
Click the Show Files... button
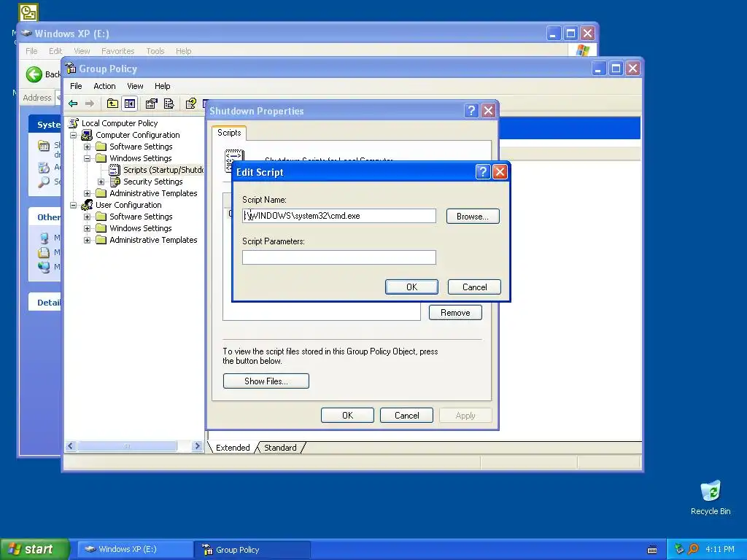click(266, 381)
